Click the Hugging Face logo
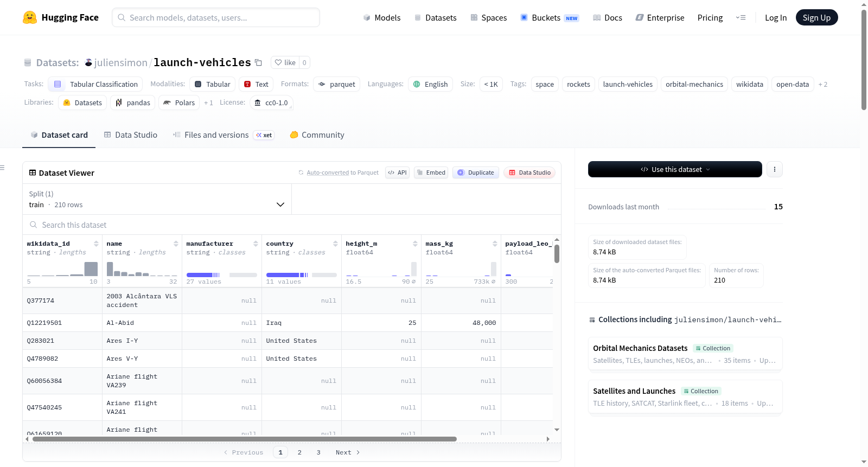Screen dimensions: 868x467 [60, 17]
